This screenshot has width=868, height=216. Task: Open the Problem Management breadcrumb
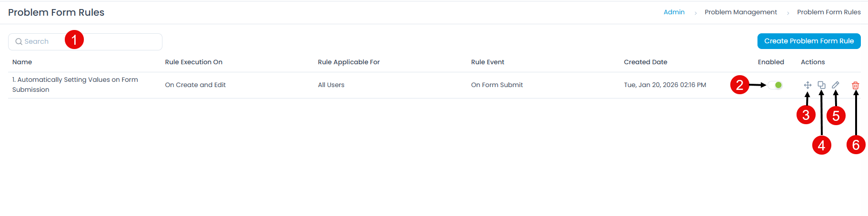740,12
